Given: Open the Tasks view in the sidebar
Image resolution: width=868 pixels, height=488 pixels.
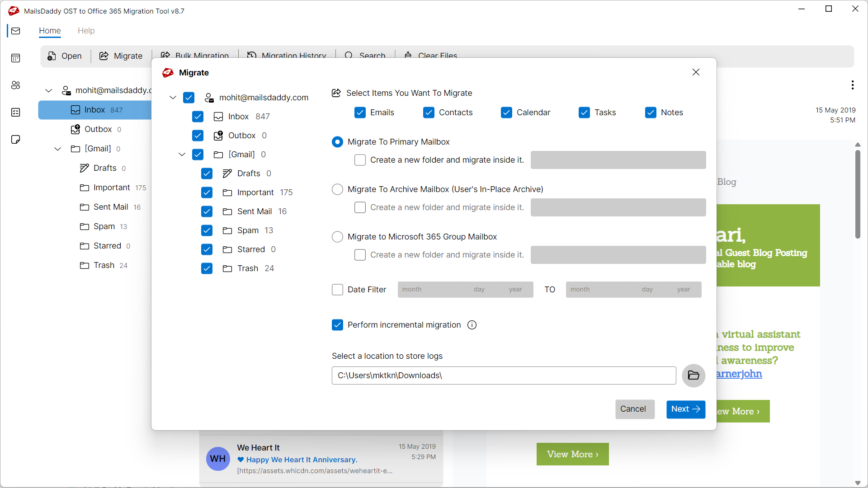Looking at the screenshot, I should point(16,112).
